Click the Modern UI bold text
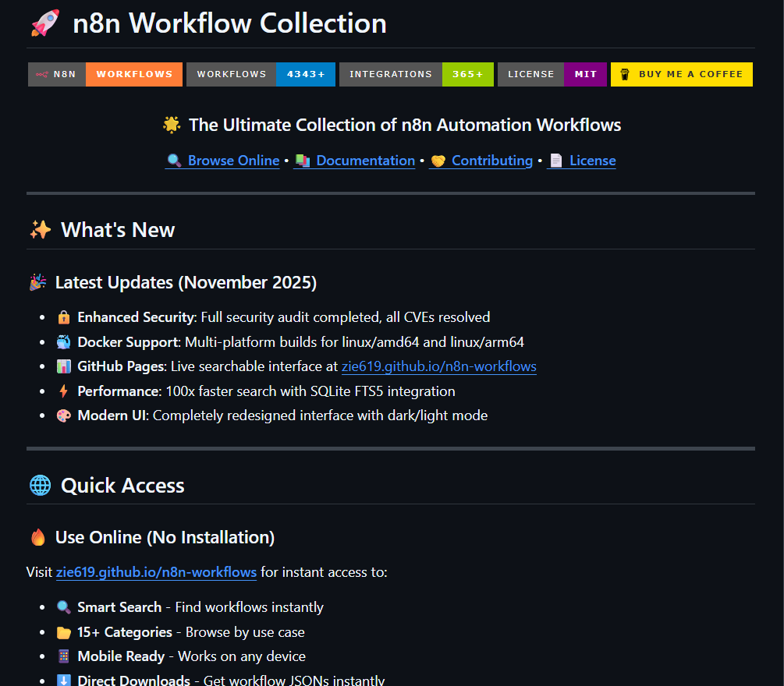This screenshot has height=686, width=784. pos(113,415)
